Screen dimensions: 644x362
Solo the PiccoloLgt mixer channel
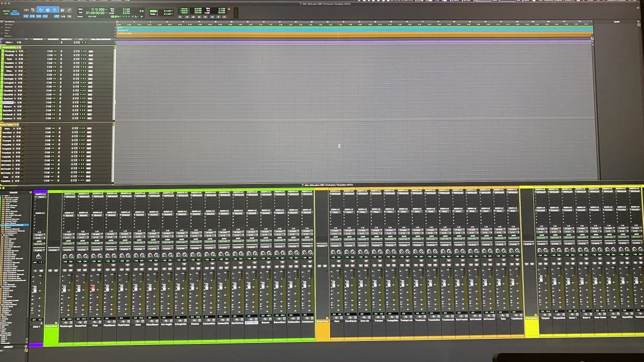click(64, 270)
